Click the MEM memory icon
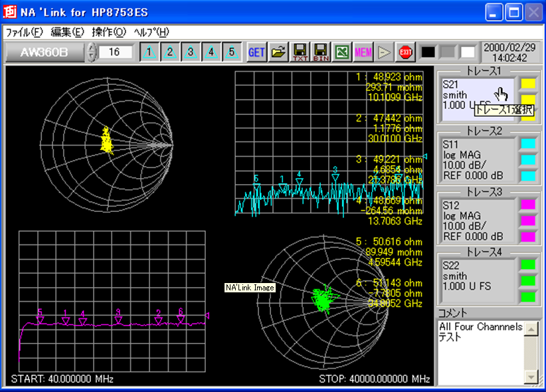Viewport: 546px width, 392px height. (x=363, y=52)
